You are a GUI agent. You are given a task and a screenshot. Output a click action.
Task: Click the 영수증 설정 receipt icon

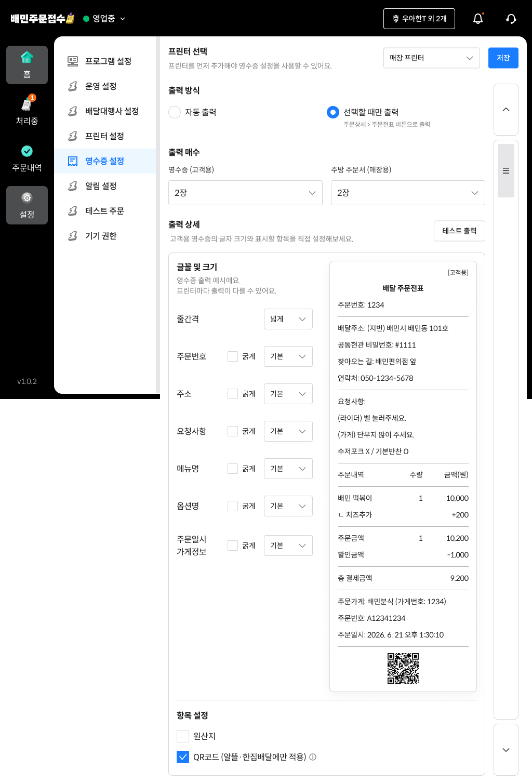coord(73,161)
